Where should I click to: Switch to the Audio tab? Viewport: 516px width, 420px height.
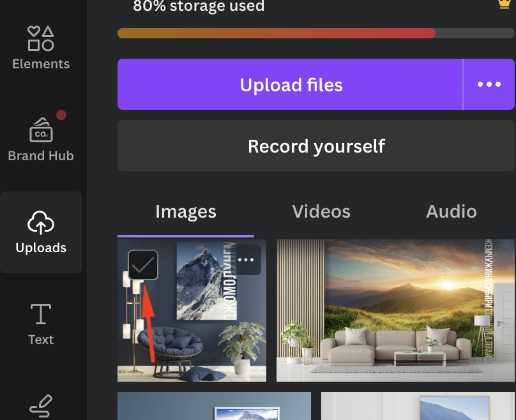click(451, 211)
